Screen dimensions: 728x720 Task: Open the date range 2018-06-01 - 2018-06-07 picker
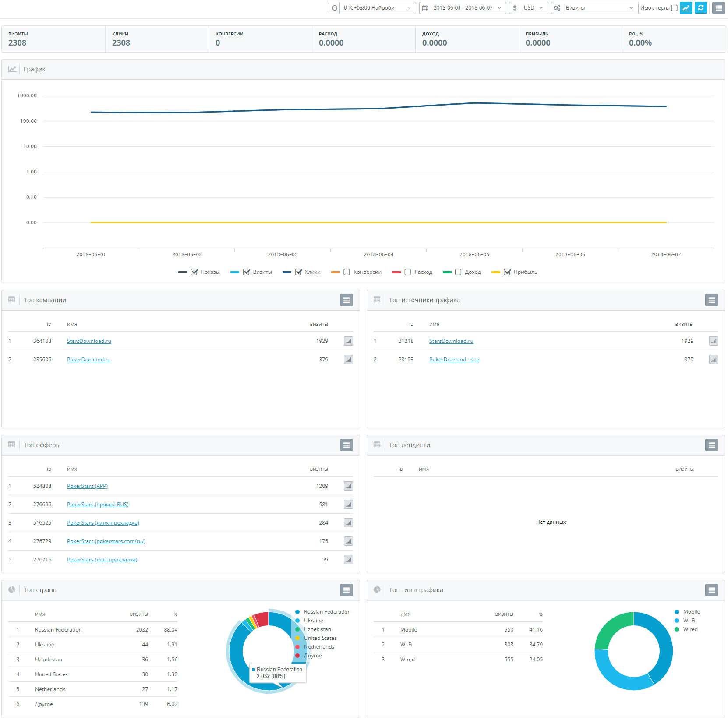pos(463,8)
